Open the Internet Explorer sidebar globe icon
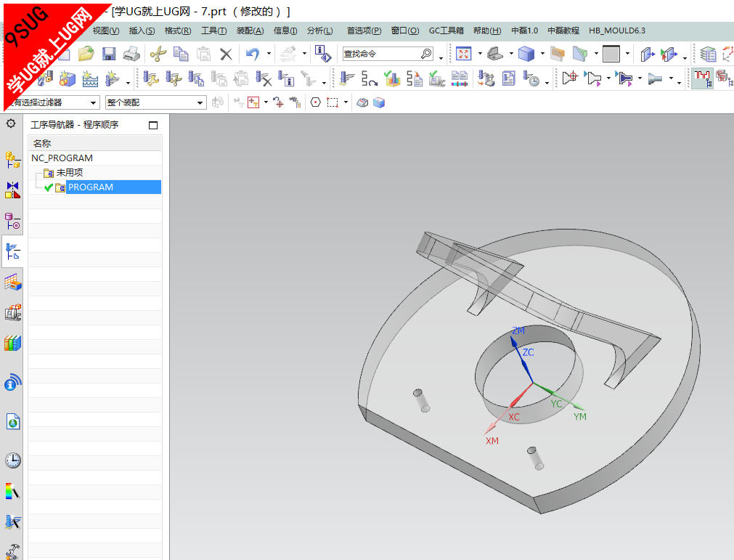The height and width of the screenshot is (560, 734). coord(12,422)
